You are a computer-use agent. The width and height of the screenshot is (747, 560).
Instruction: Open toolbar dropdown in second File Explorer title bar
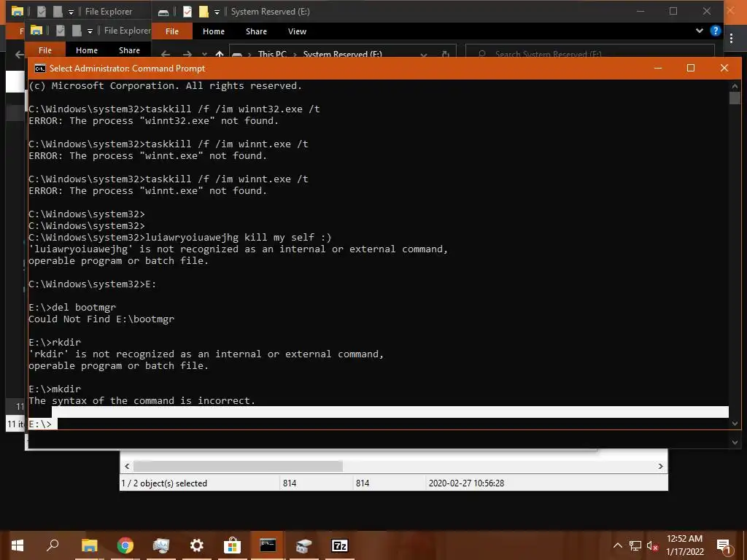[90, 31]
